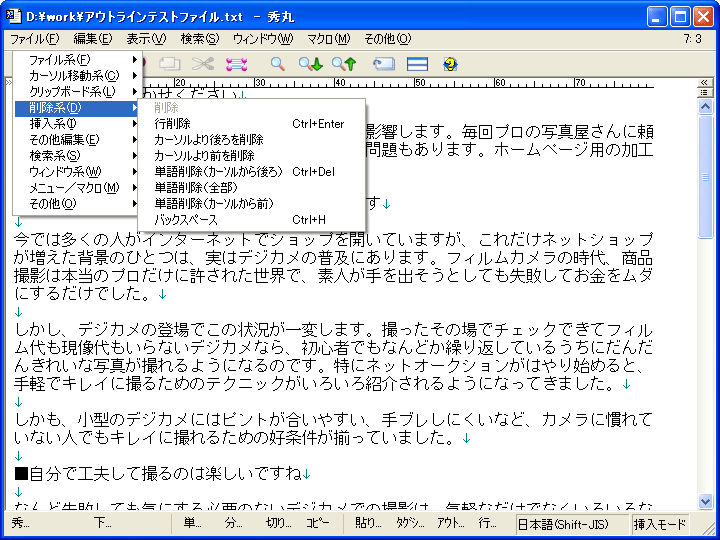
Task: Click the heading line ■自分で工夫して撮るのは楽しいですね
Action: point(158,473)
